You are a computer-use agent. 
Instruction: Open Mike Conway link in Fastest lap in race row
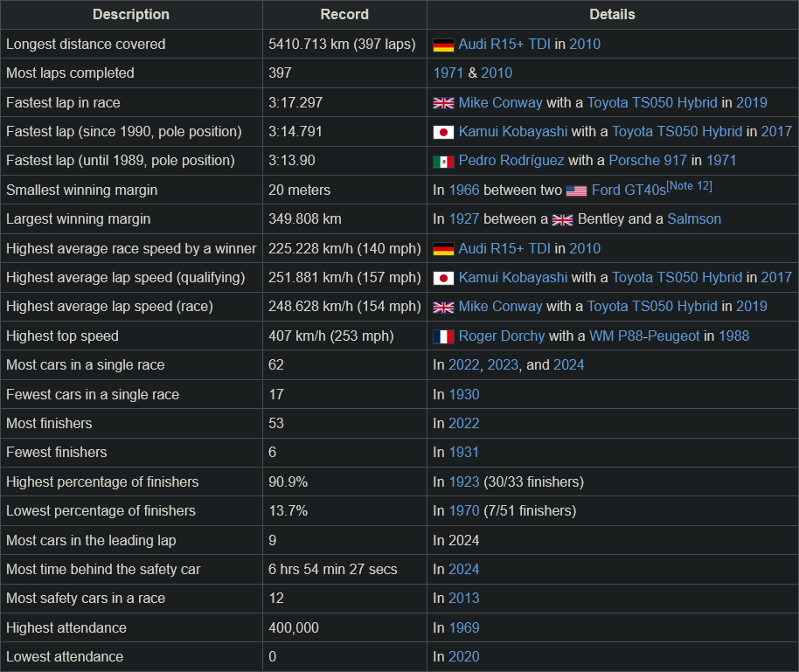pyautogui.click(x=500, y=103)
